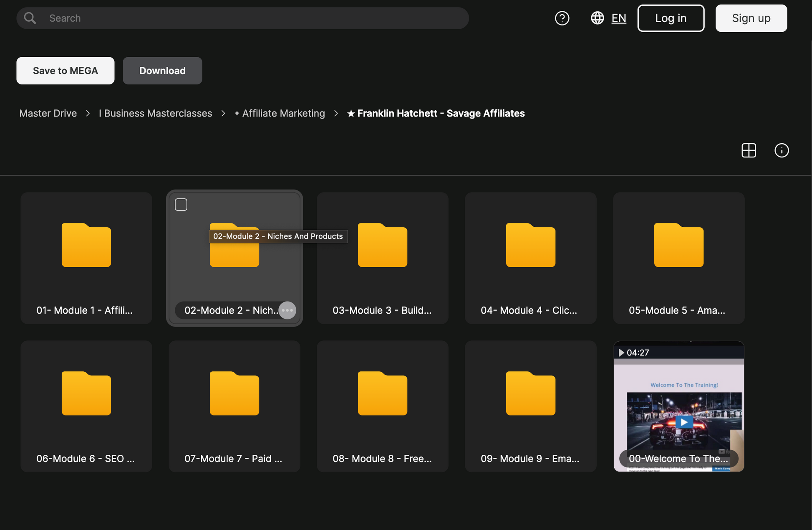The height and width of the screenshot is (530, 812).
Task: Open the info panel icon
Action: (782, 150)
